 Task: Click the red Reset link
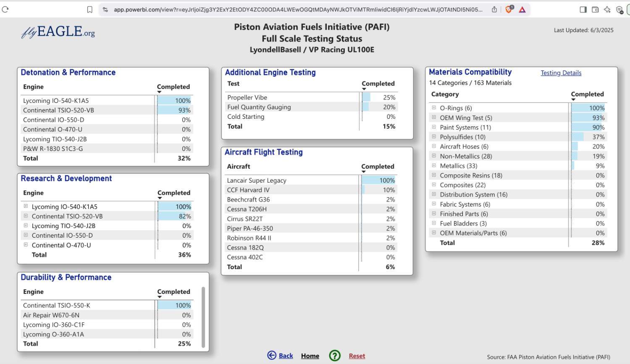tap(357, 356)
